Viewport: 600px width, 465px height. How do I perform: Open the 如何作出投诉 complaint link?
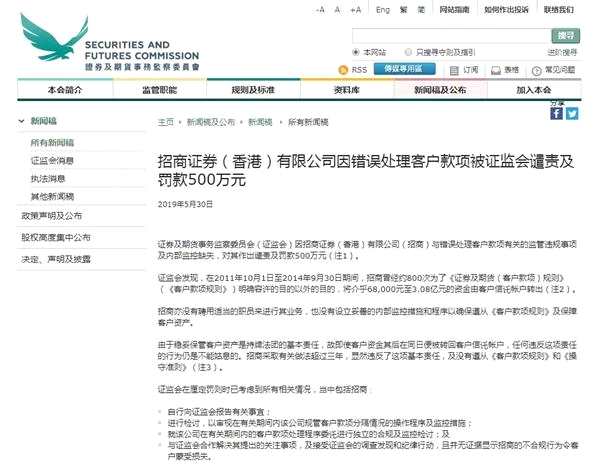click(506, 10)
